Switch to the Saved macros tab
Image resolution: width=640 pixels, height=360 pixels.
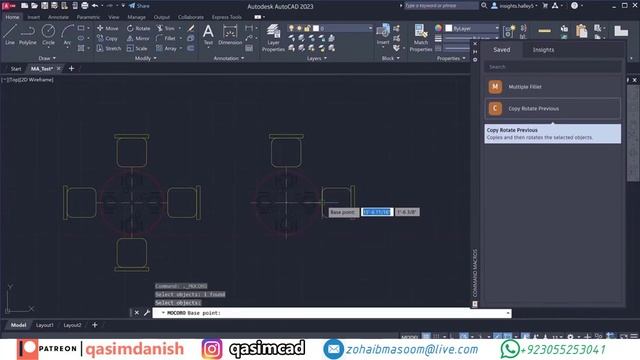[x=502, y=50]
